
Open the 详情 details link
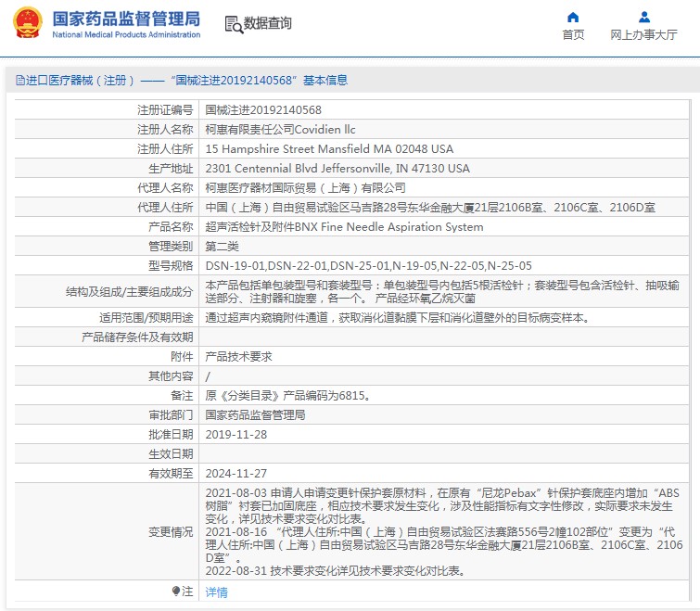216,592
